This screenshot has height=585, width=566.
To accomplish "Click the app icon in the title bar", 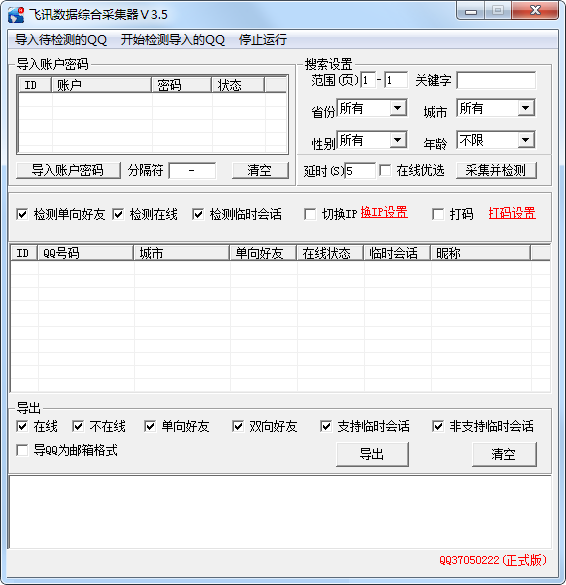I will tap(16, 15).
